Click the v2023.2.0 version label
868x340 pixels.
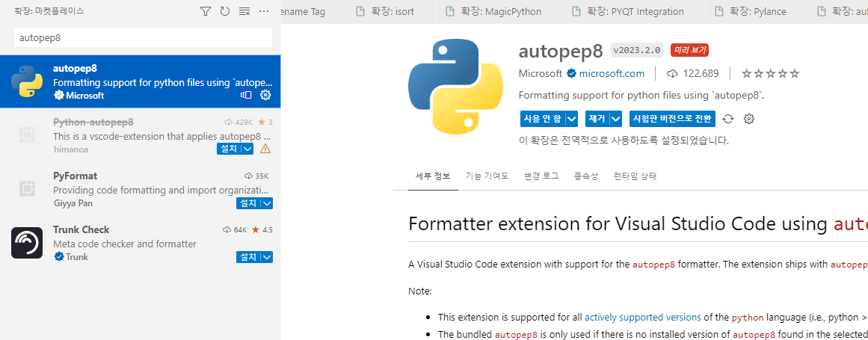(637, 50)
